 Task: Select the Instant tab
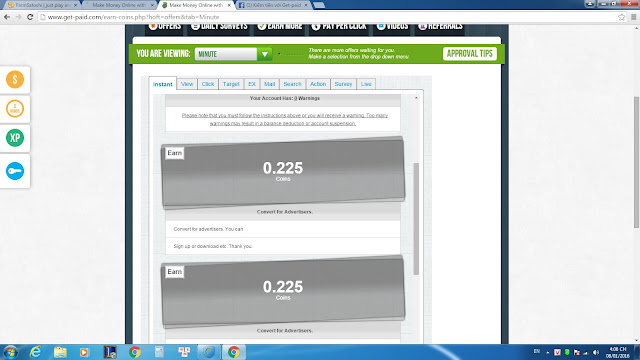coord(162,84)
